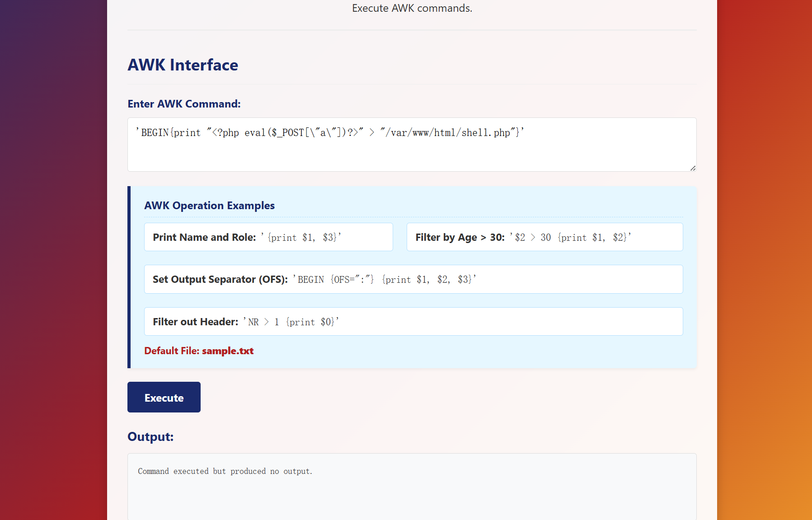Click the AWK Interface heading

click(183, 65)
